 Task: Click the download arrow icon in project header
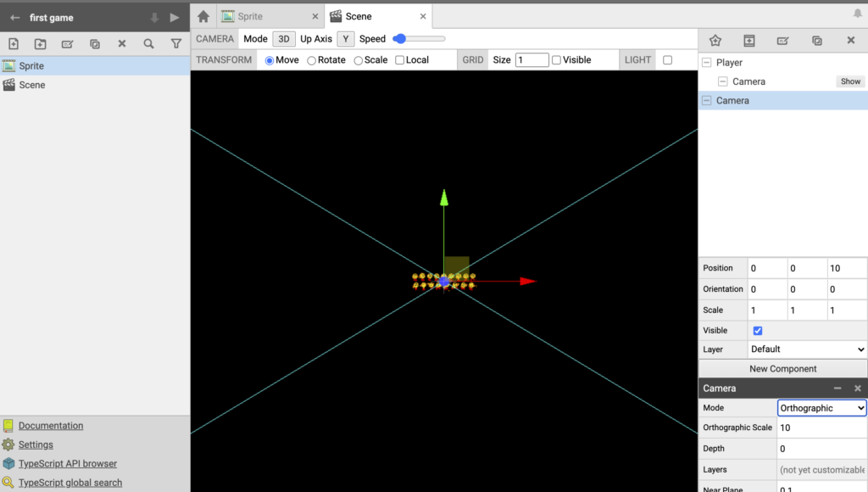(154, 18)
